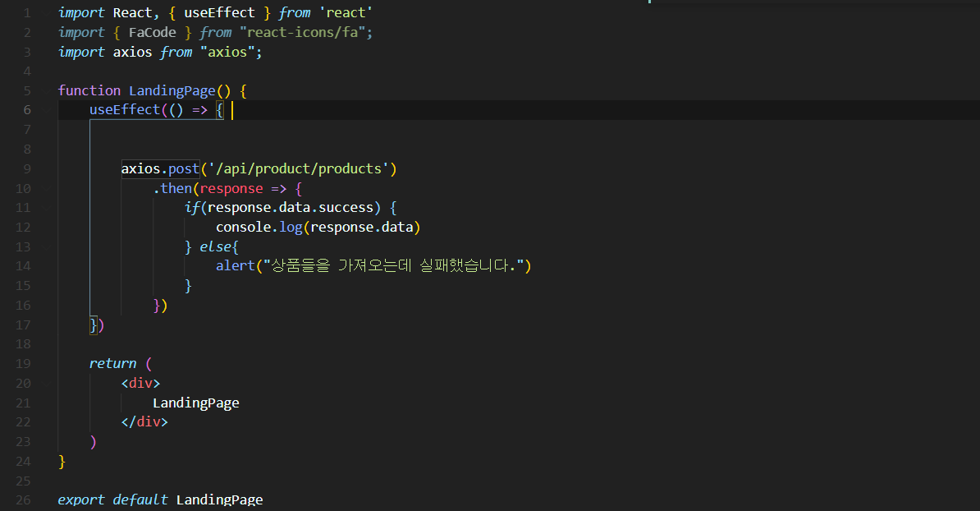Image resolution: width=980 pixels, height=511 pixels.
Task: Click the closing </div> tag
Action: (x=144, y=422)
